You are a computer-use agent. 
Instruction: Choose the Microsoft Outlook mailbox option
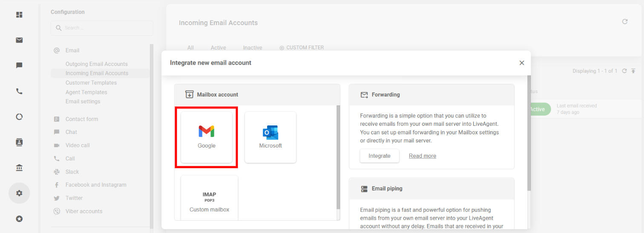[x=270, y=137]
